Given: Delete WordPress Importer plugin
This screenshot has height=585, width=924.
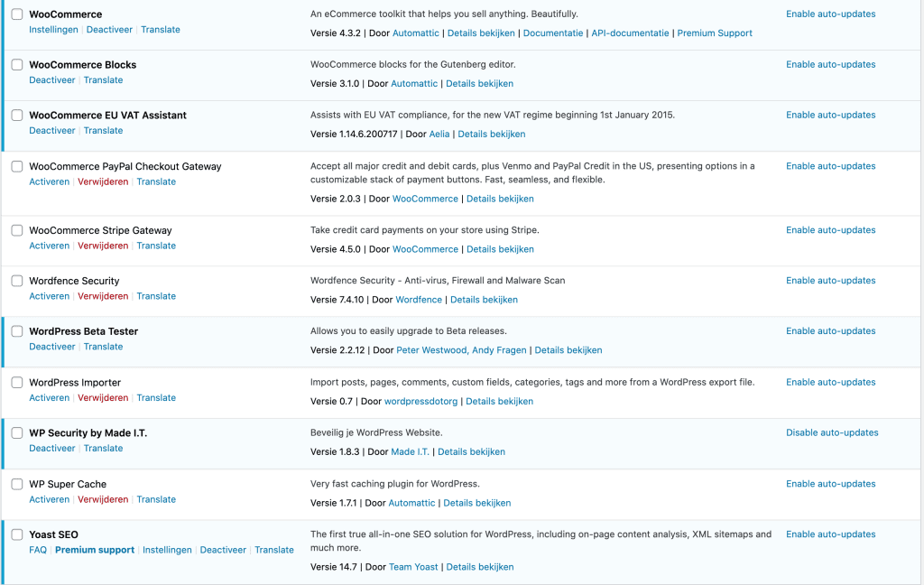Looking at the screenshot, I should [x=103, y=398].
